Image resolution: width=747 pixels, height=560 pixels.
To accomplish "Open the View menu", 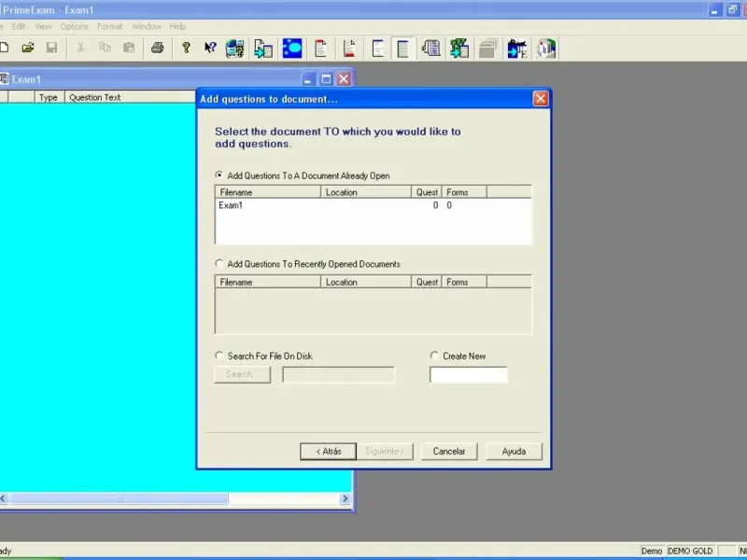I will pyautogui.click(x=43, y=26).
